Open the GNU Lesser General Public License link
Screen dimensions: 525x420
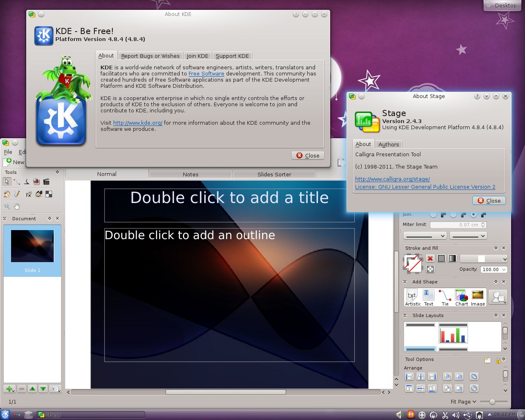425,187
